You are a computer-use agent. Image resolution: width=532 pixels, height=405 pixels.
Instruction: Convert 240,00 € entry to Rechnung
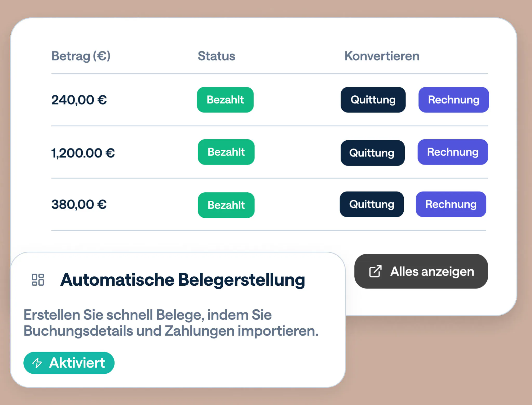point(454,100)
